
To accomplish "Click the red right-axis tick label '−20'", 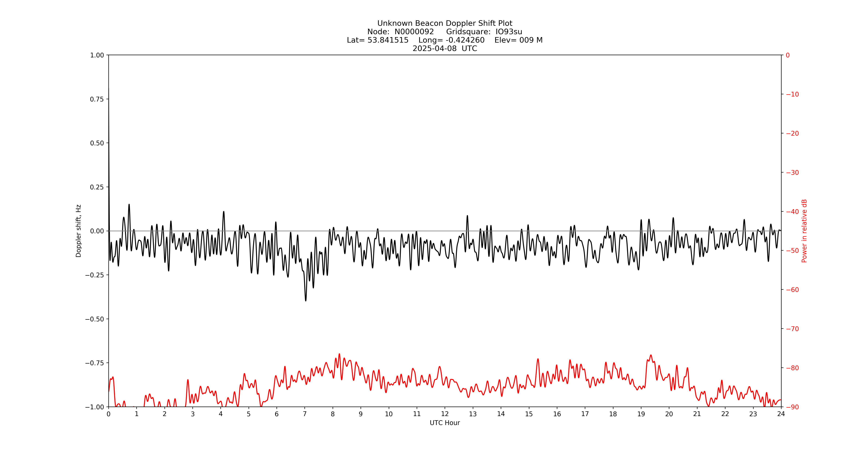I will tap(792, 133).
